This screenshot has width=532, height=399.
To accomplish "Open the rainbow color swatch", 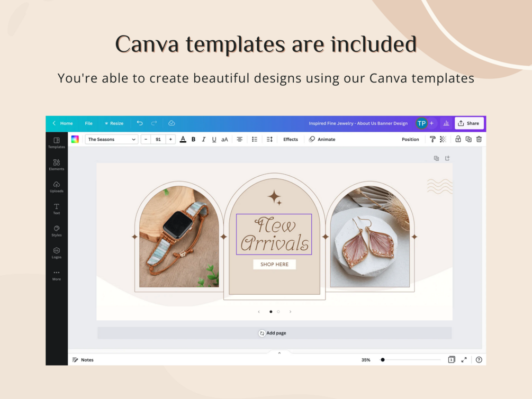I will click(x=75, y=139).
